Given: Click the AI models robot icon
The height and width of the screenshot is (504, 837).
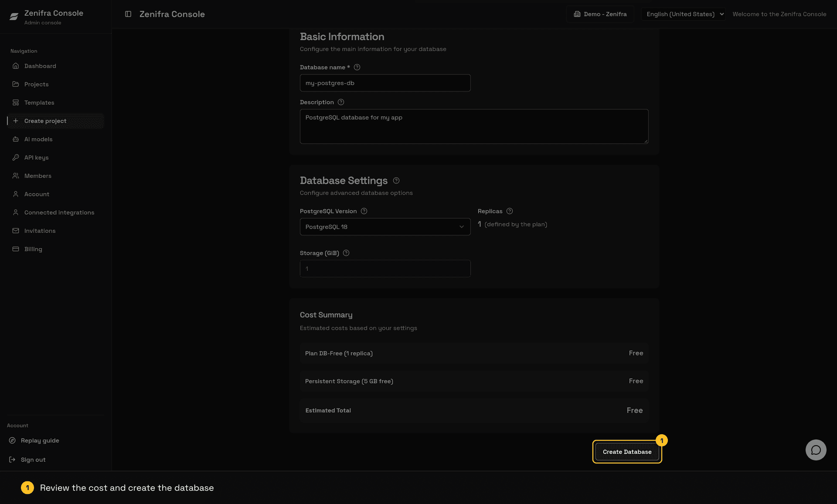Looking at the screenshot, I should (16, 139).
